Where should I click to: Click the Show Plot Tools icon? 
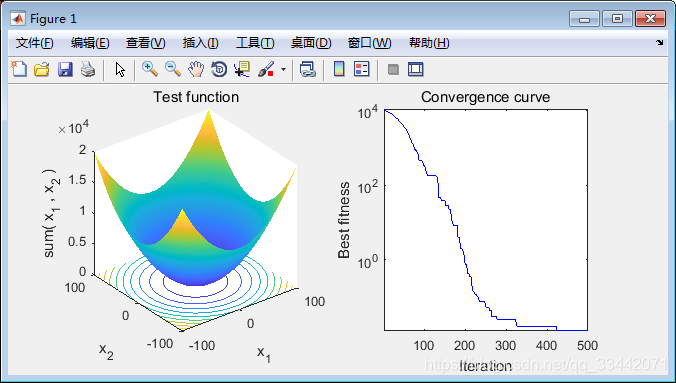pos(416,69)
